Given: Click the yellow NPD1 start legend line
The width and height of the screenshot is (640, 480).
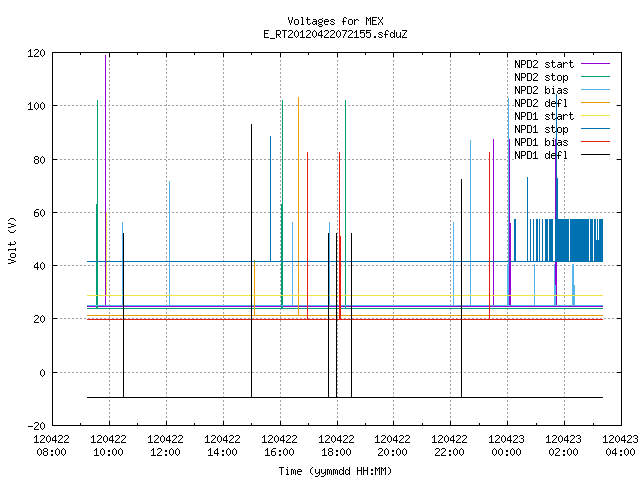Looking at the screenshot, I should pyautogui.click(x=595, y=116).
